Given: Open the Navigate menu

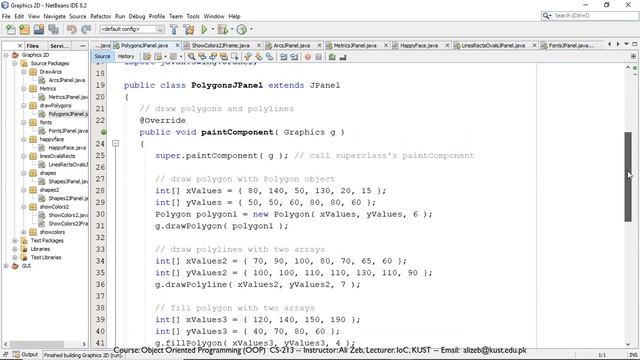Looking at the screenshot, I should (54, 16).
